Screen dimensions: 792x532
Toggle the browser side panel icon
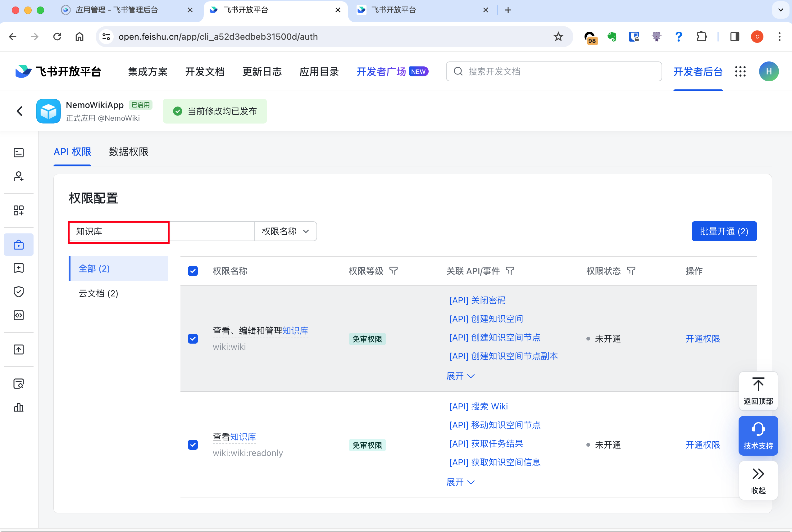pos(735,37)
